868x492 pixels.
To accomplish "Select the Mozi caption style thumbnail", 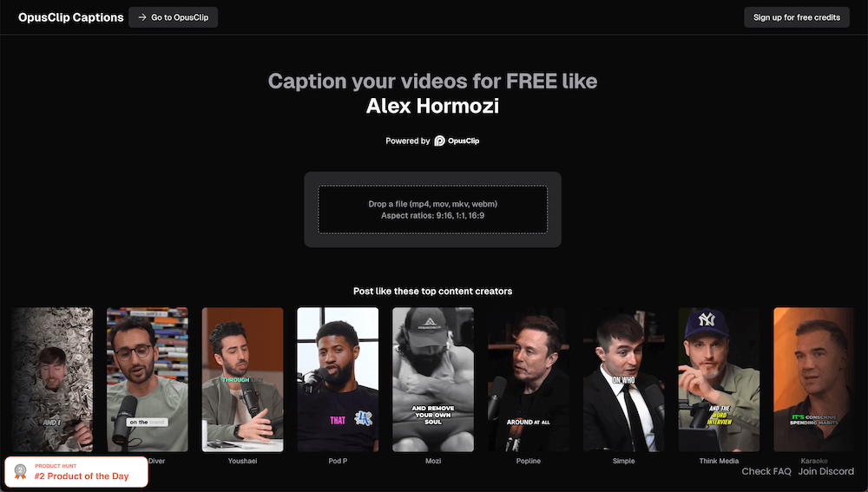I will (x=433, y=380).
